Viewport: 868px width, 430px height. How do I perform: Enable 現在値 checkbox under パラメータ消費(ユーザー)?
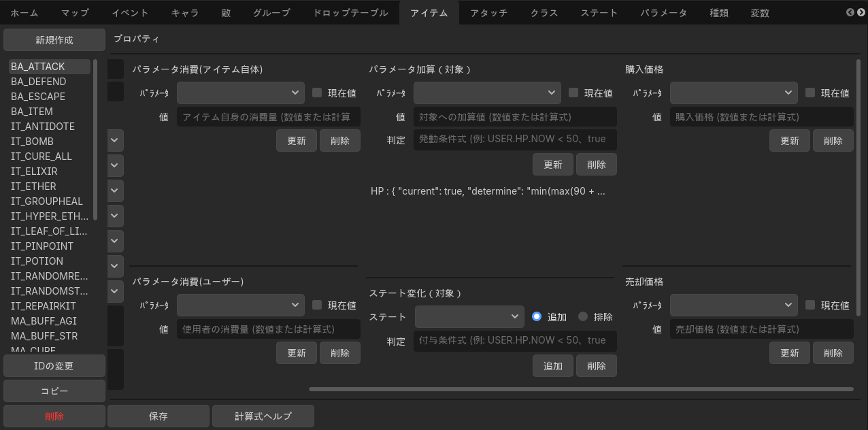317,305
